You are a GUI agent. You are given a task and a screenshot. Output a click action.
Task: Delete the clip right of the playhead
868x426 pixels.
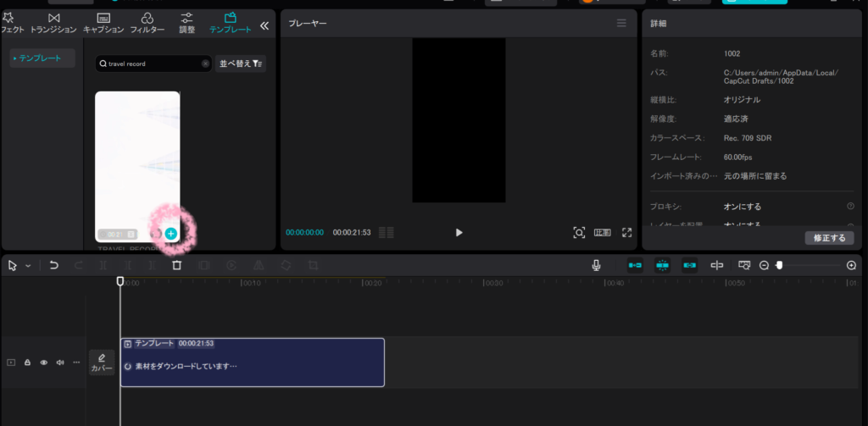[152, 266]
